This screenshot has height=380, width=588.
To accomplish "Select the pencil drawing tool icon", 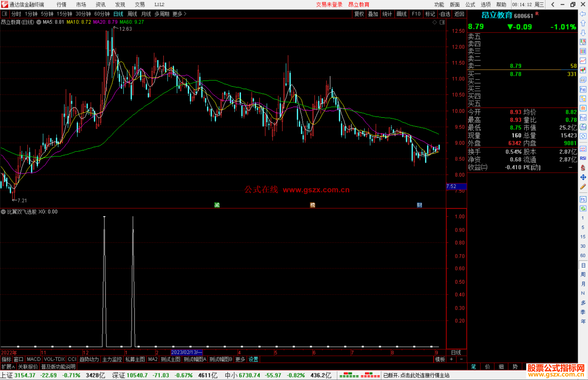I will click(583, 187).
